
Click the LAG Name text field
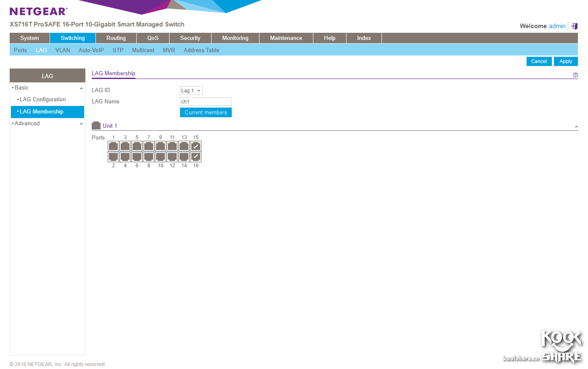[206, 102]
